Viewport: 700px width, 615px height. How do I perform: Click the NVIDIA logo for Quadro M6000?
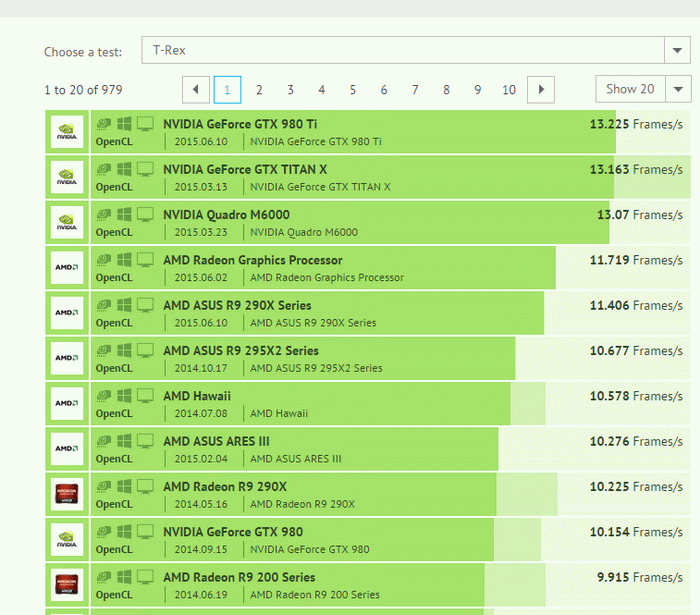point(67,223)
